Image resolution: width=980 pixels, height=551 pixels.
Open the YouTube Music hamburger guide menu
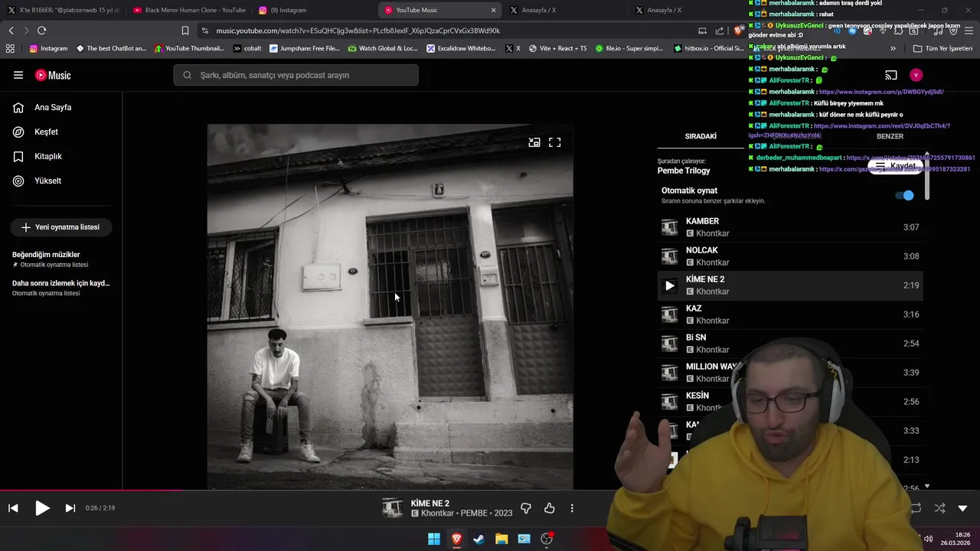tap(18, 75)
